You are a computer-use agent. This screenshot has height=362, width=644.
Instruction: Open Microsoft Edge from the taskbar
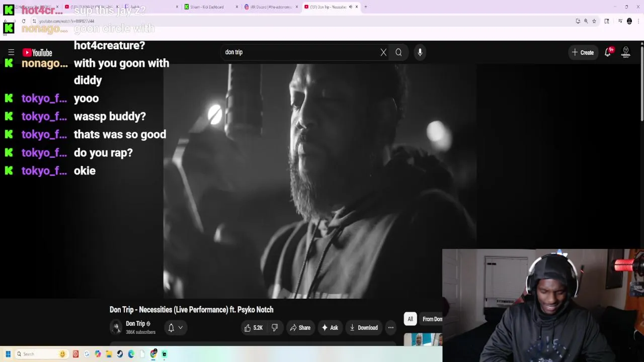pyautogui.click(x=131, y=354)
